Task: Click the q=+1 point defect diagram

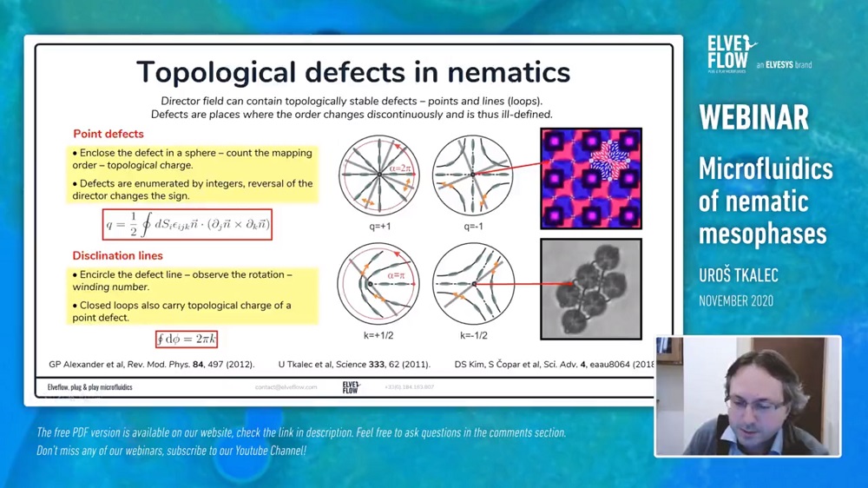Action: tap(378, 175)
